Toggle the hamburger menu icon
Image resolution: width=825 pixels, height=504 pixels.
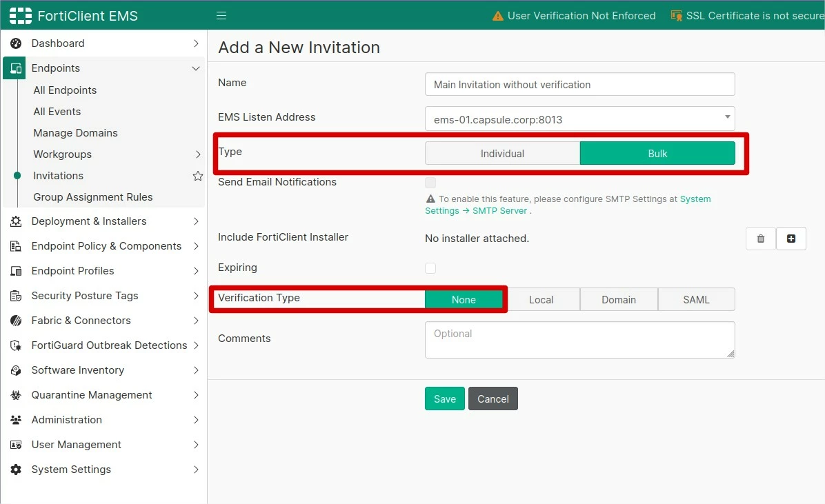coord(221,16)
